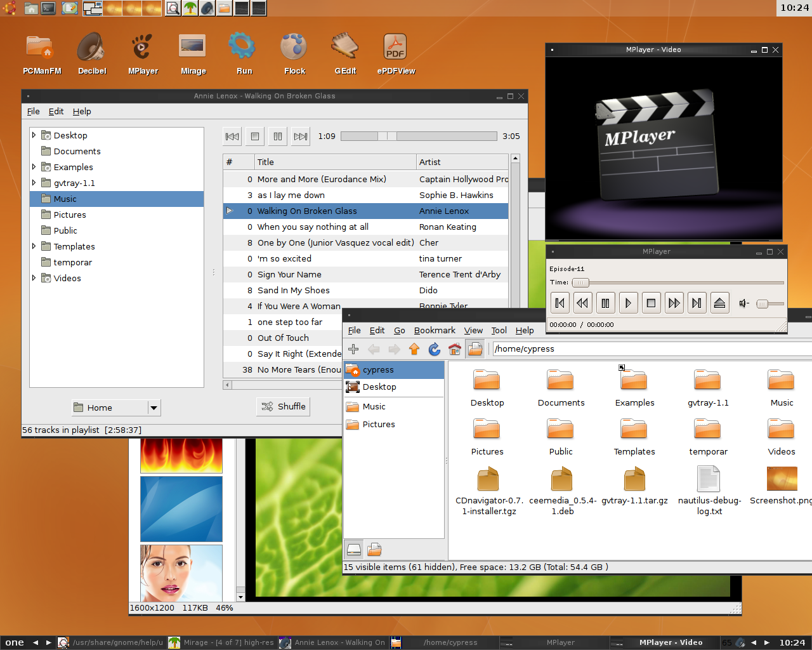This screenshot has width=812, height=650.
Task: Open the MPlayer desktop launcher
Action: point(143,53)
